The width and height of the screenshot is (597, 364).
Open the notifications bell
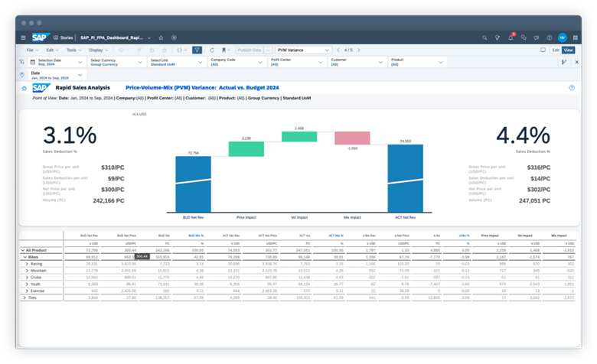coord(511,37)
